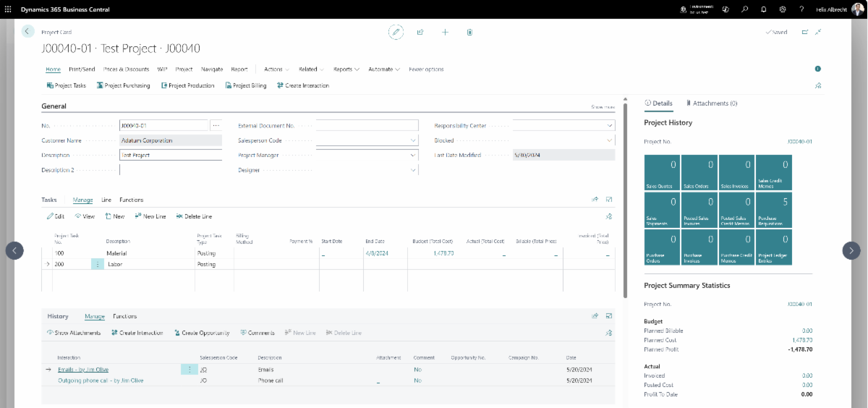Open the Responsibility Center dropdown
868x408 pixels.
[610, 126]
